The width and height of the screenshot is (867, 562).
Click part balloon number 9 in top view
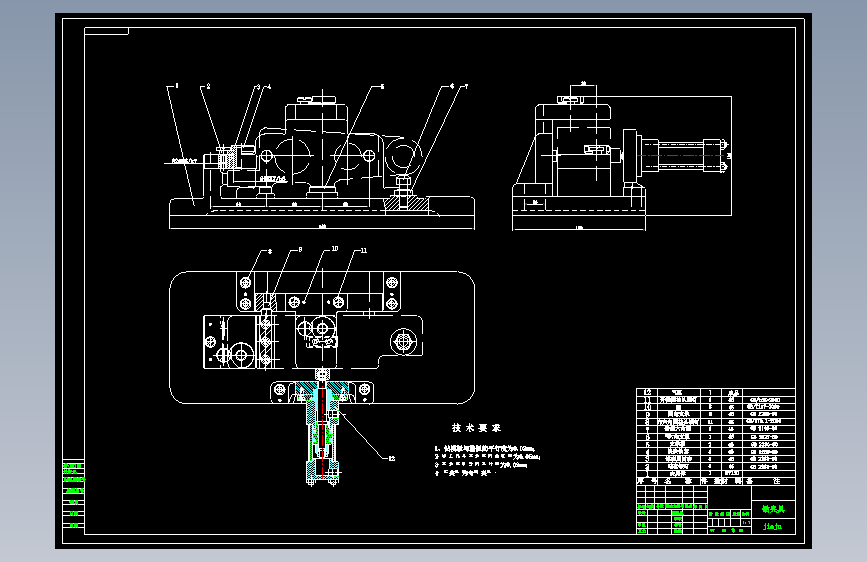(x=300, y=249)
